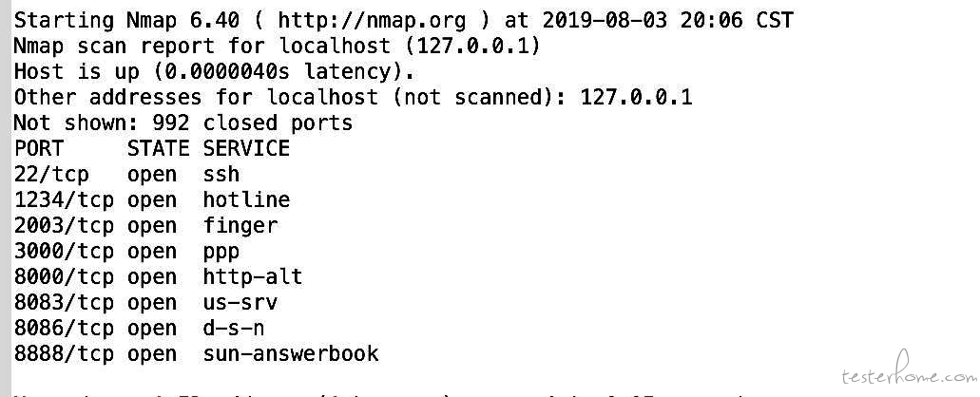Screen dimensions: 980x397
Task: Click the ssh service name
Action: click(221, 174)
